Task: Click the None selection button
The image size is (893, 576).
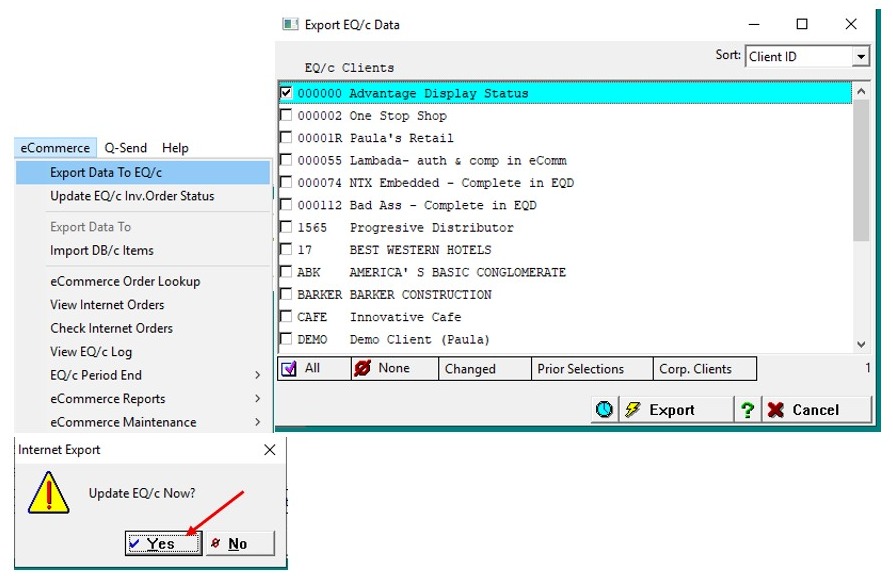Action: point(395,368)
